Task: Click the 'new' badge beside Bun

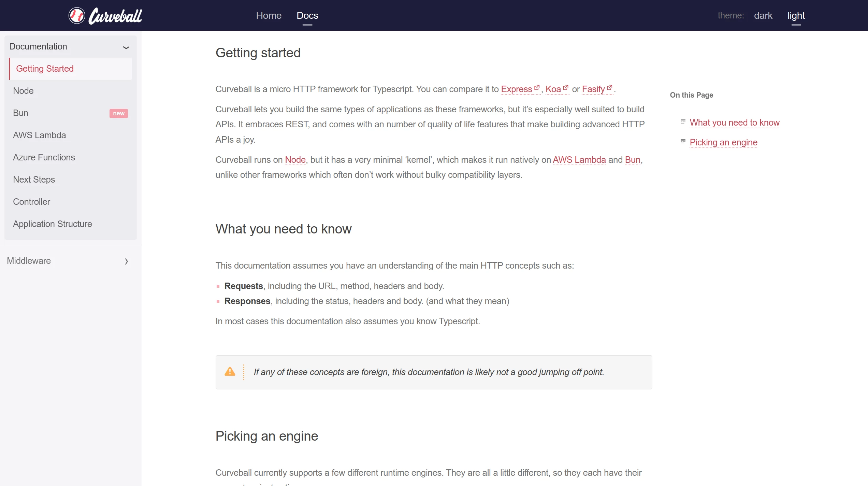Action: (119, 113)
